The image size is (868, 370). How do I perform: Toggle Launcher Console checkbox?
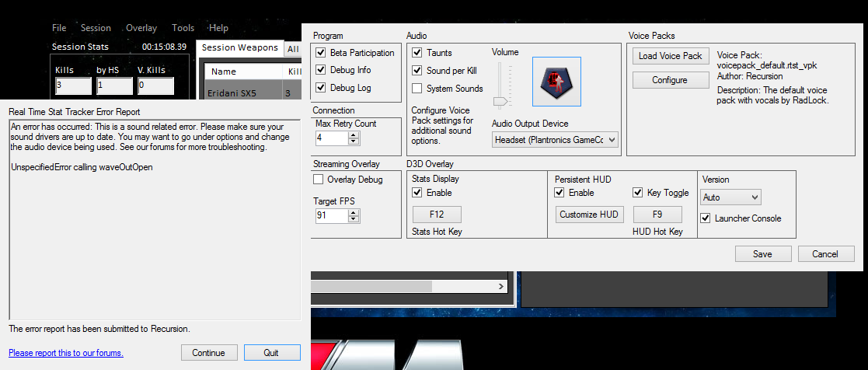click(x=706, y=218)
